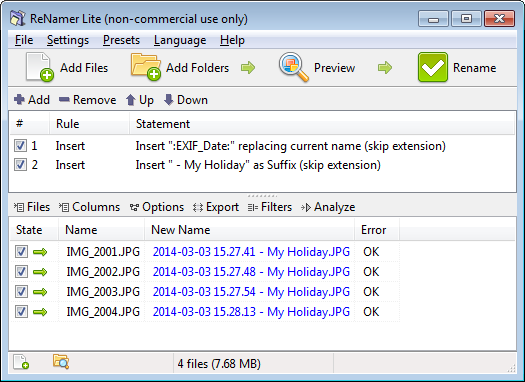The image size is (525, 382).
Task: Click new name ending 15.27.48 - My Holiday.JPG
Action: tap(251, 272)
